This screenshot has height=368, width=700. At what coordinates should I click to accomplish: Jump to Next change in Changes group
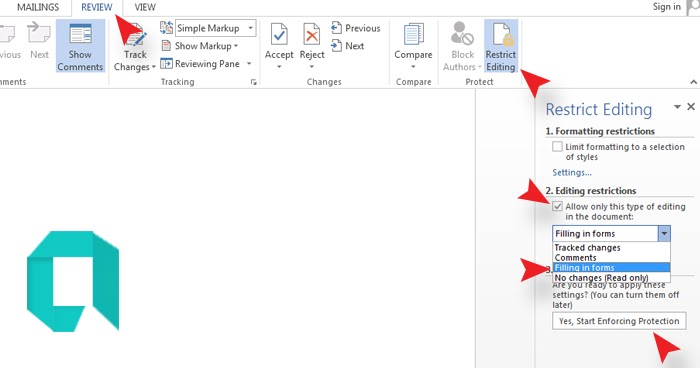tap(348, 46)
